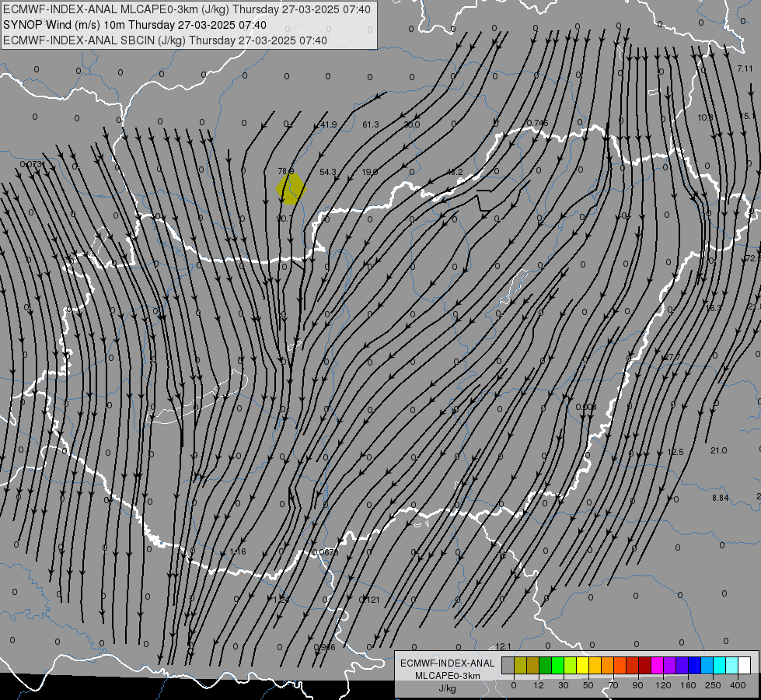Click the pure yellow swatch left of 50
The image size is (761, 700).
tap(583, 666)
